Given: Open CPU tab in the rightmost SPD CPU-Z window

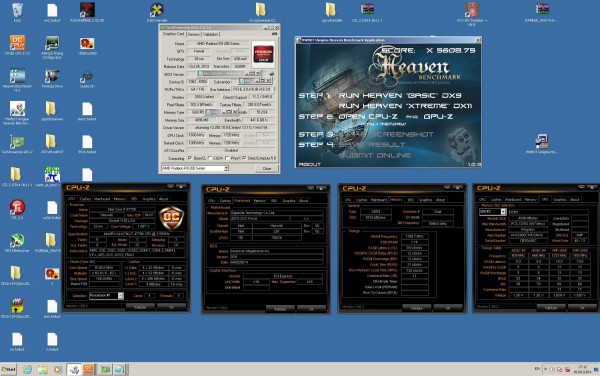Looking at the screenshot, I should coord(482,199).
